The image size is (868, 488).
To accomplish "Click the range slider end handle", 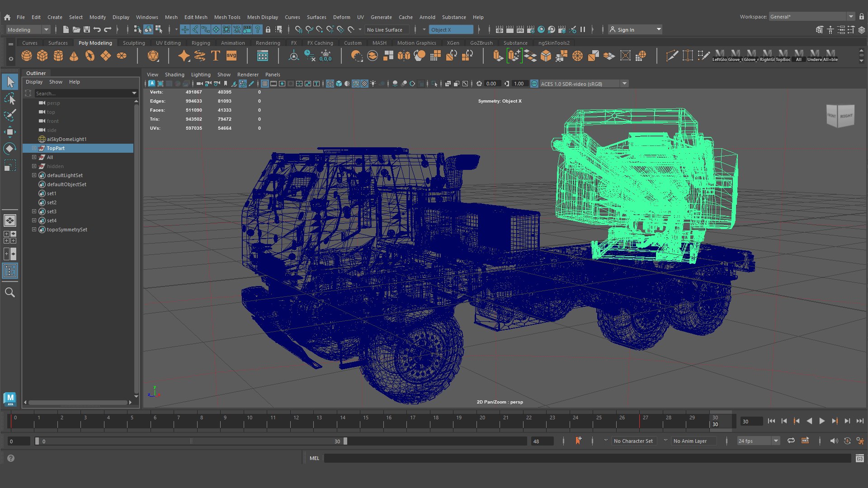I will point(345,441).
